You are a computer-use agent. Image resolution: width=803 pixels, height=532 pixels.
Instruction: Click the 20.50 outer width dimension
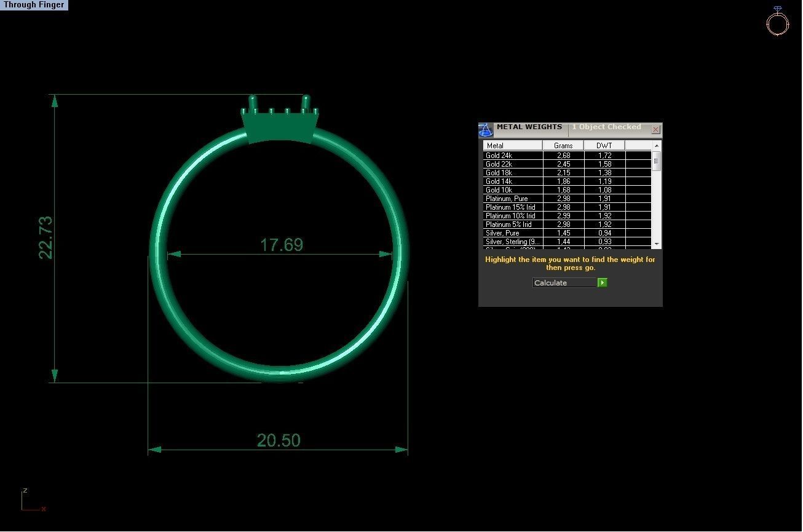coord(279,440)
